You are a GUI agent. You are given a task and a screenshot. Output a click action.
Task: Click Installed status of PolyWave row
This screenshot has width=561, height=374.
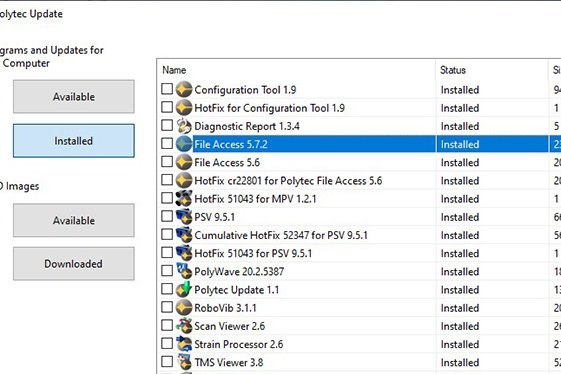pyautogui.click(x=460, y=272)
